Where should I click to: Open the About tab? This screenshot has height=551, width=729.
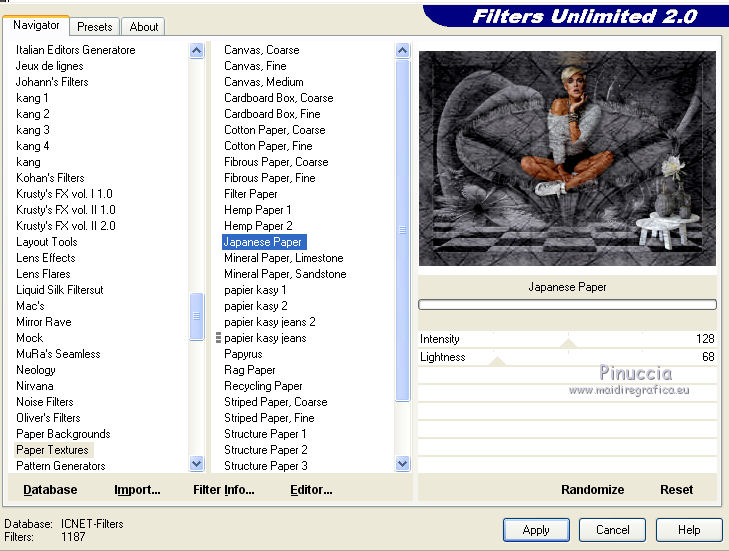[144, 27]
